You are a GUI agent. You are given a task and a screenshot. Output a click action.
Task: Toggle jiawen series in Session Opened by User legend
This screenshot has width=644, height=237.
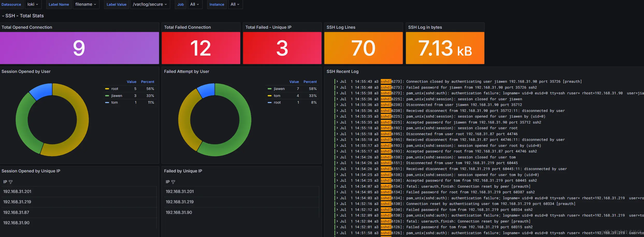117,96
